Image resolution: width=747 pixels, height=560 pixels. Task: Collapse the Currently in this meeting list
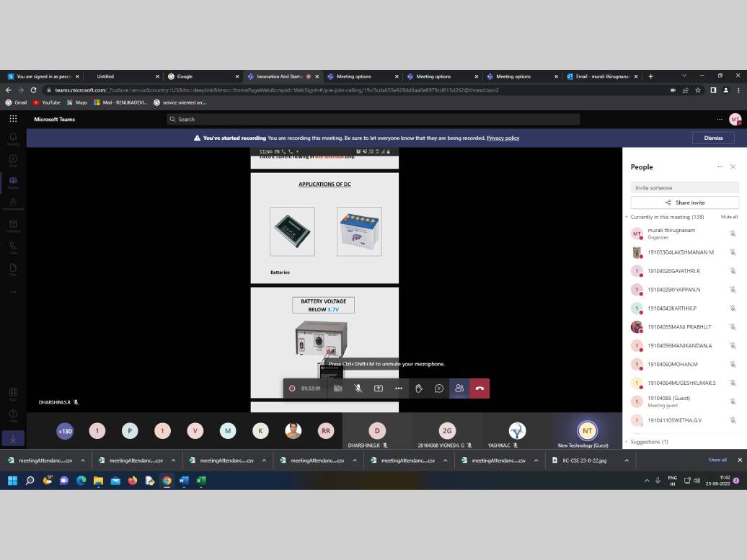coord(627,217)
